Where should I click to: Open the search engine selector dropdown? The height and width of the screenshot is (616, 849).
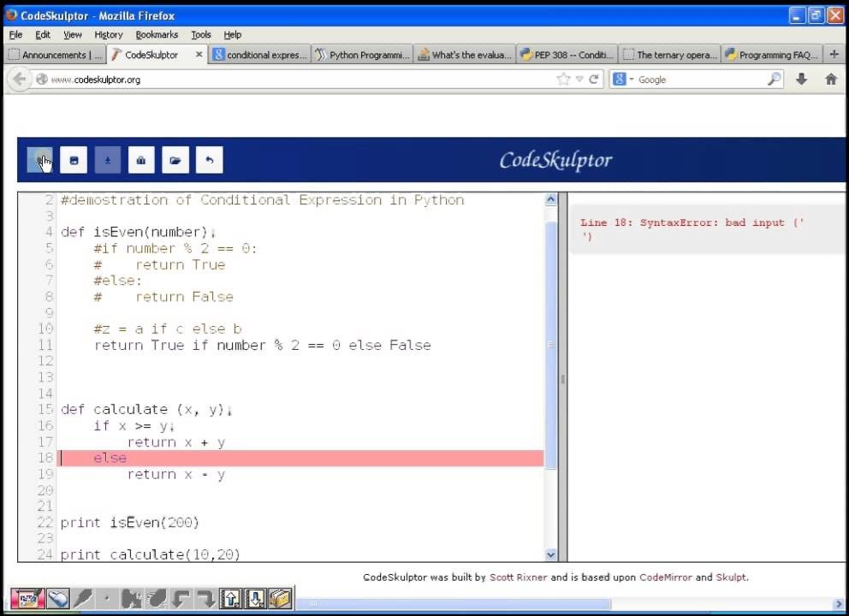622,80
